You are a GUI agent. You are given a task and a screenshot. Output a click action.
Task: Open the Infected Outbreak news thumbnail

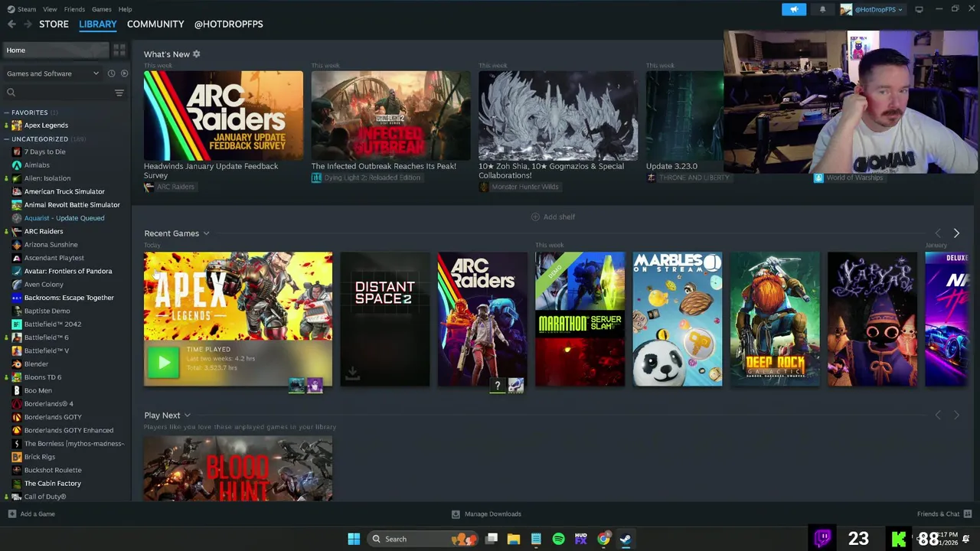[390, 115]
